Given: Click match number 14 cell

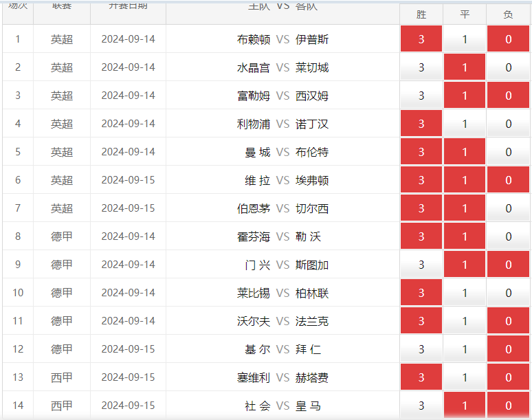Looking at the screenshot, I should (18, 405).
